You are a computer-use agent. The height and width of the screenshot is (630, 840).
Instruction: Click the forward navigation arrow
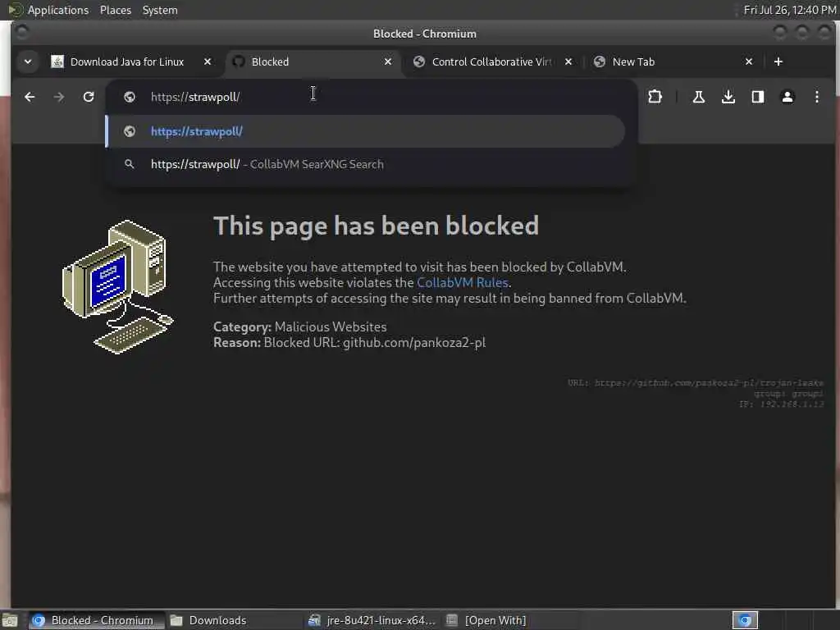(x=59, y=97)
